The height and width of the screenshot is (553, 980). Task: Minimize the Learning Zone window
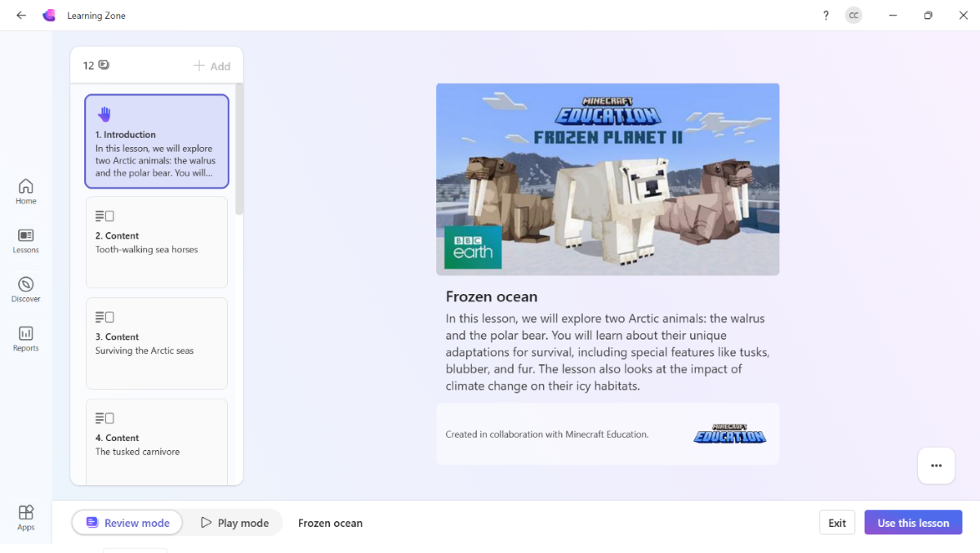tap(893, 16)
